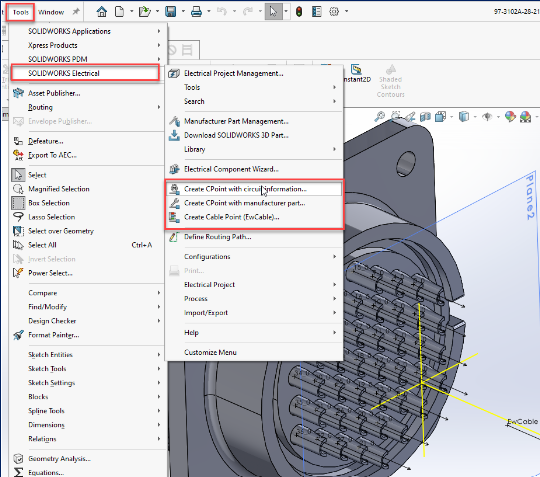This screenshot has height=477, width=540.
Task: Open the Tools menu in the menu bar
Action: click(x=20, y=12)
